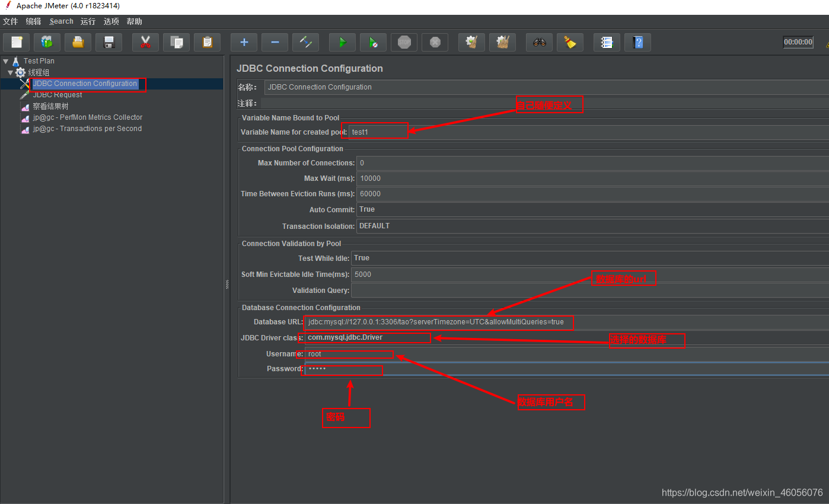
Task: Shut down test threads gracefully
Action: point(435,42)
